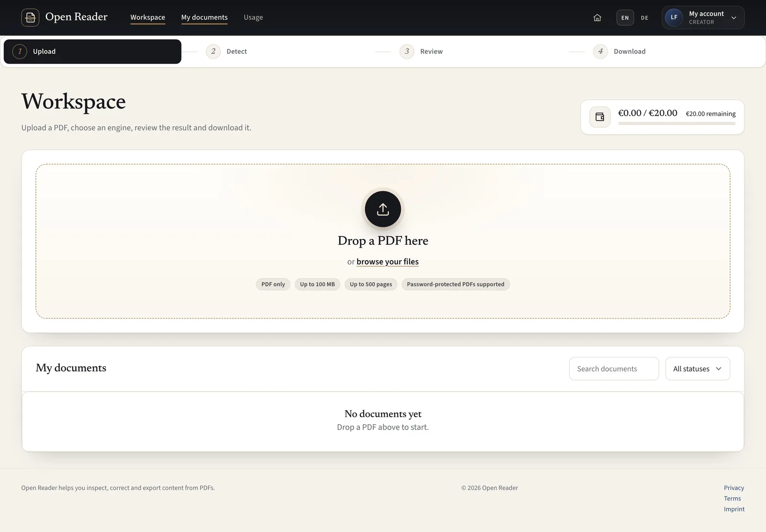Click Password-protected PDFs supported chip
Viewport: 766px width, 532px height.
[456, 284]
